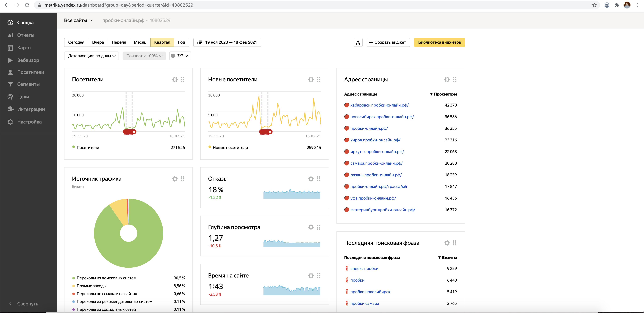Open Карты in sidebar menu

(x=24, y=48)
